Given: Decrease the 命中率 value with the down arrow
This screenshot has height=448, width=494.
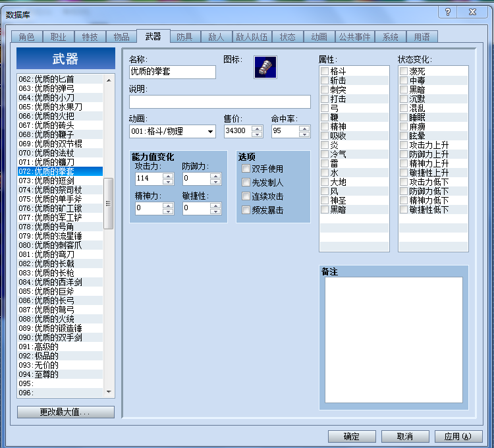Looking at the screenshot, I should 304,134.
